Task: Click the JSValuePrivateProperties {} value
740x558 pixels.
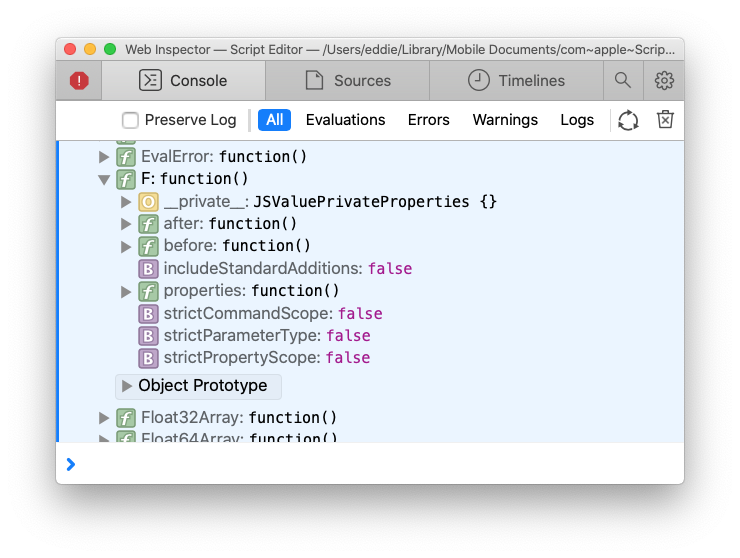Action: (x=375, y=202)
